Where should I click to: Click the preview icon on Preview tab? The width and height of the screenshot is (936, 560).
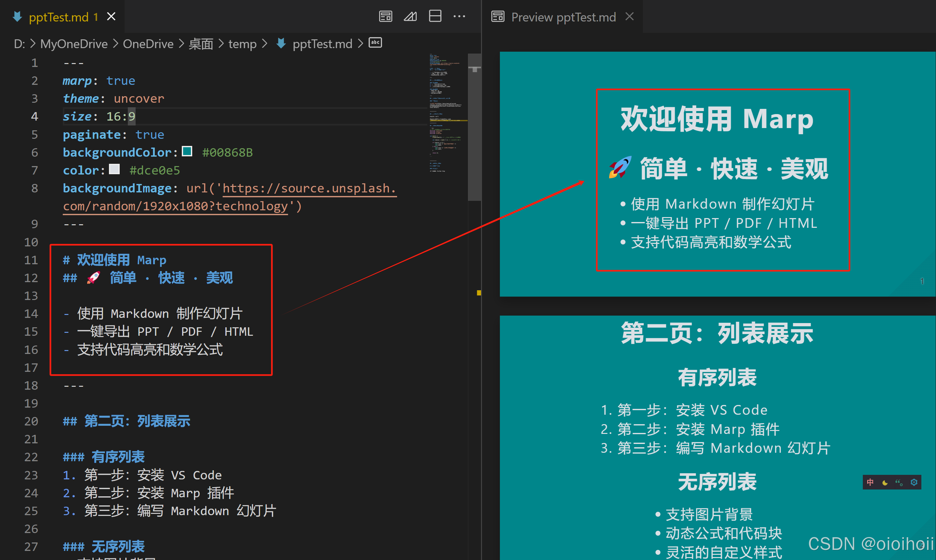click(498, 16)
